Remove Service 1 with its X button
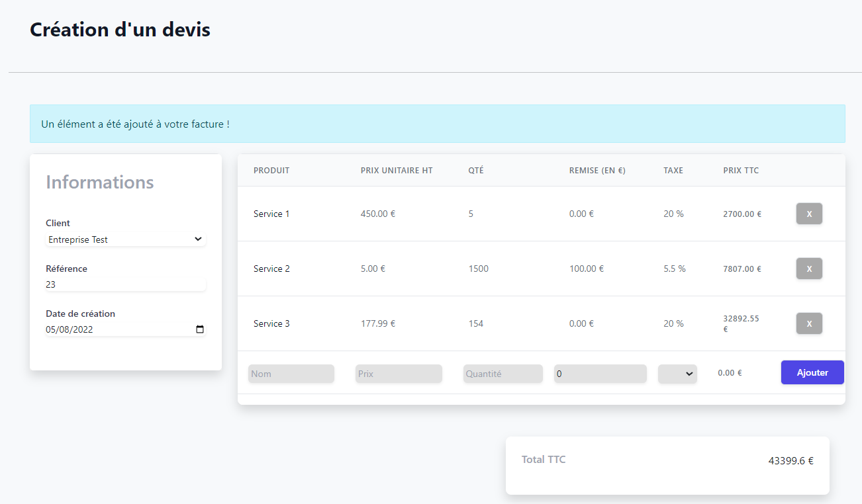This screenshot has width=862, height=504. [x=808, y=213]
